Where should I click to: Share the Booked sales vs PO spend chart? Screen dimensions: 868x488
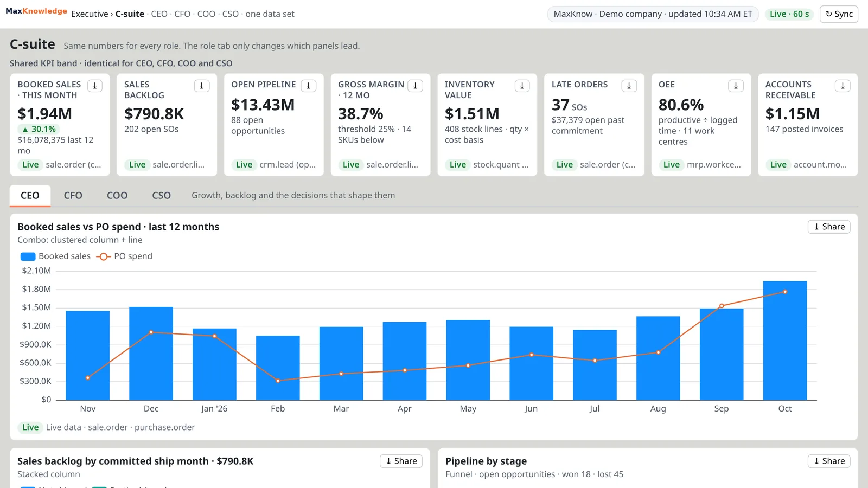pyautogui.click(x=829, y=227)
